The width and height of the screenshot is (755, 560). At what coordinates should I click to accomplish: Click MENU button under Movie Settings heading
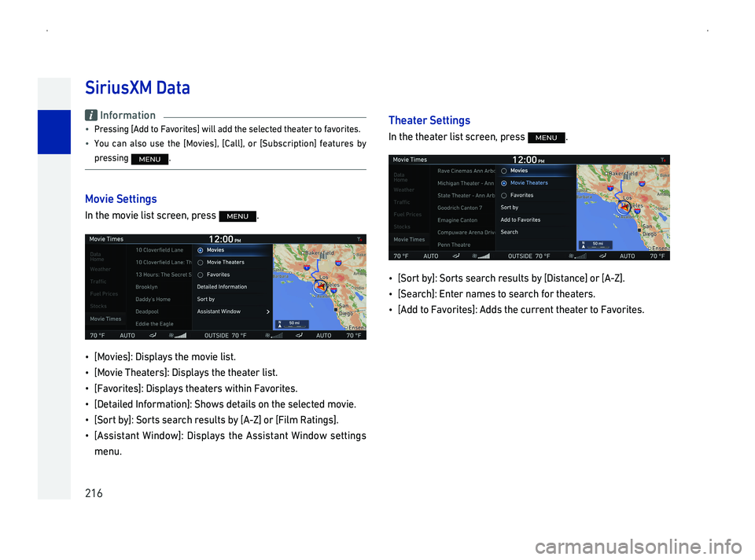coord(238,216)
